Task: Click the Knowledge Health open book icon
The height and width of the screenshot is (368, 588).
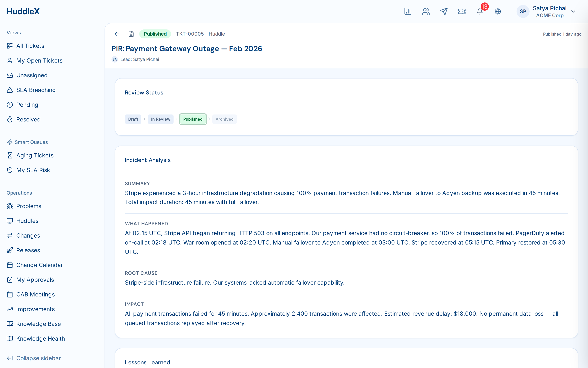Action: click(10, 339)
